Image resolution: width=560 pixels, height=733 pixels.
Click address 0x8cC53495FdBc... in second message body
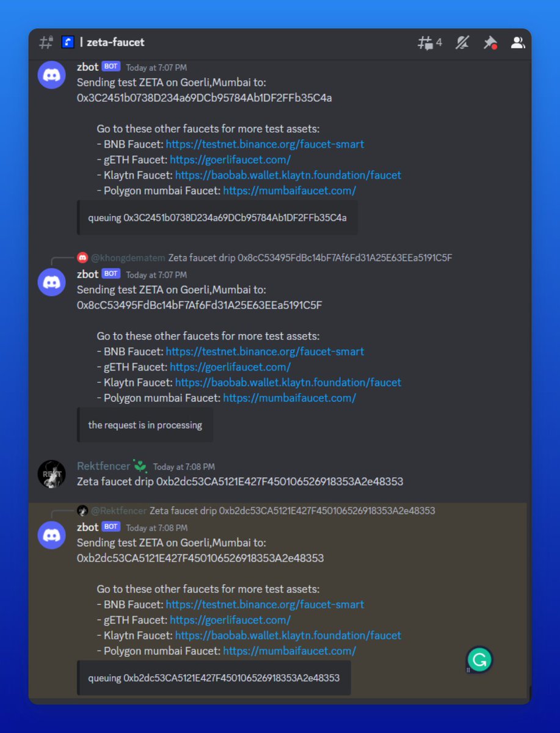point(200,305)
